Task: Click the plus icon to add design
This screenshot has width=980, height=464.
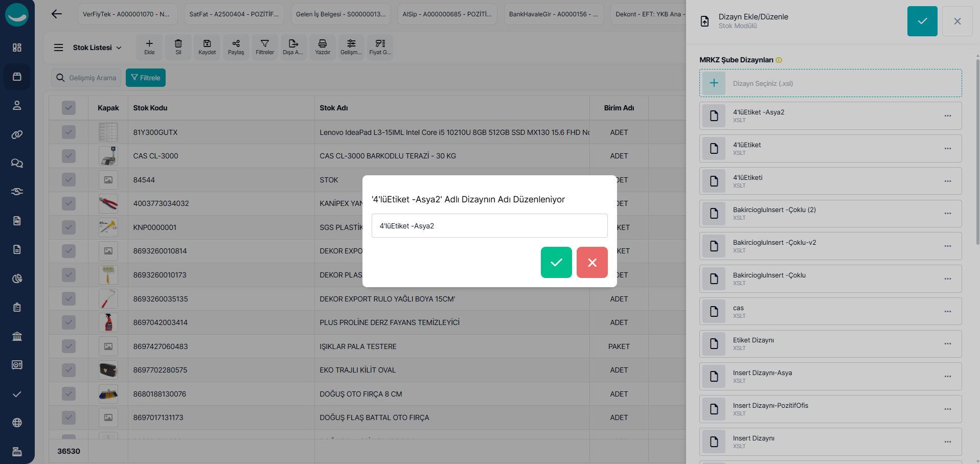Action: tap(714, 83)
